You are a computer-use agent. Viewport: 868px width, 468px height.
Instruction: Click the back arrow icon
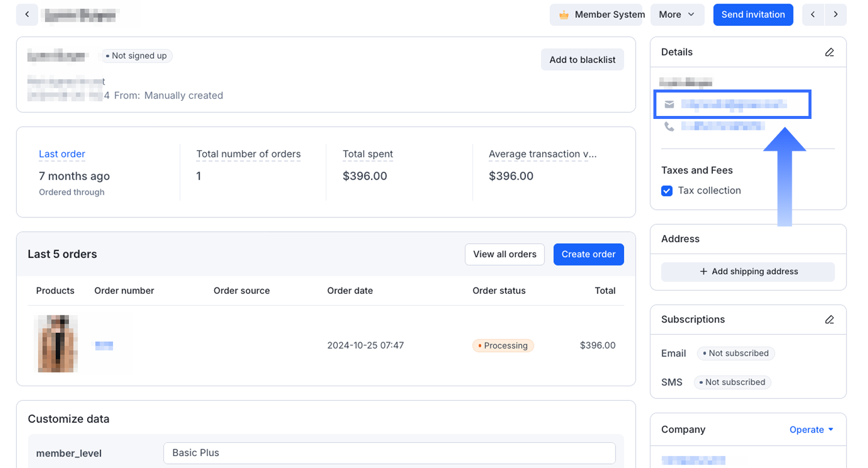27,14
